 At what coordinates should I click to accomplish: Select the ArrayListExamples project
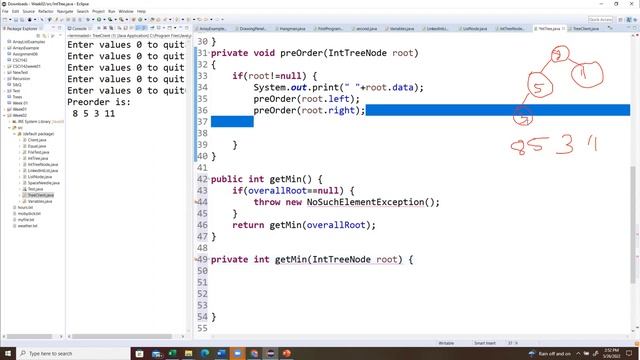tap(28, 42)
